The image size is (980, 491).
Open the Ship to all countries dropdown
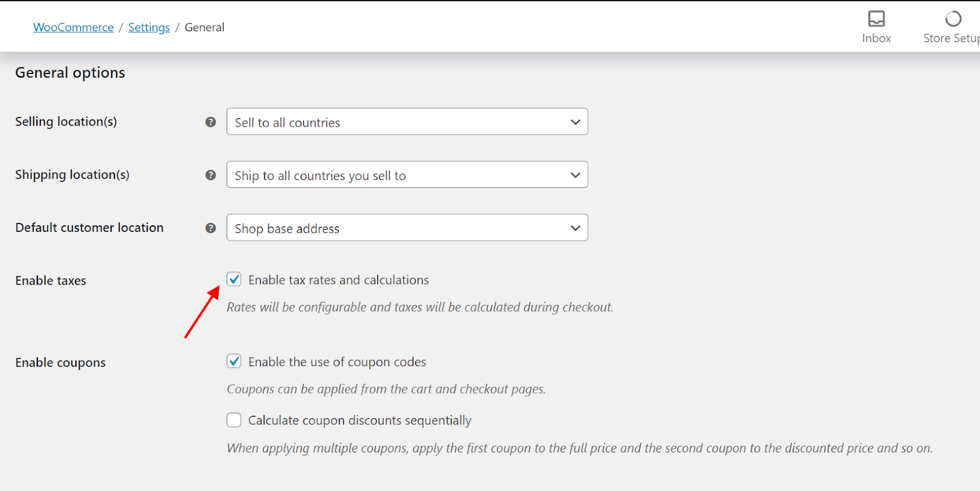[x=407, y=174]
